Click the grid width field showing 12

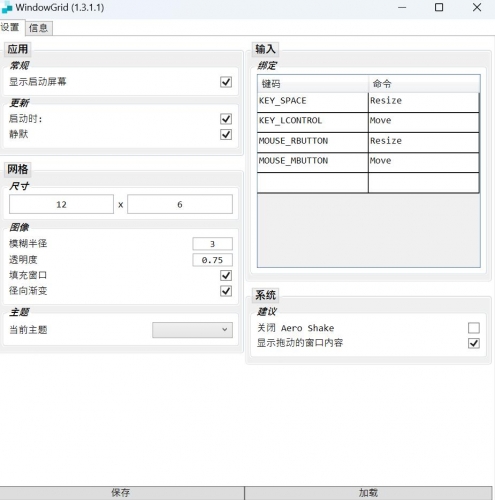[x=61, y=204]
